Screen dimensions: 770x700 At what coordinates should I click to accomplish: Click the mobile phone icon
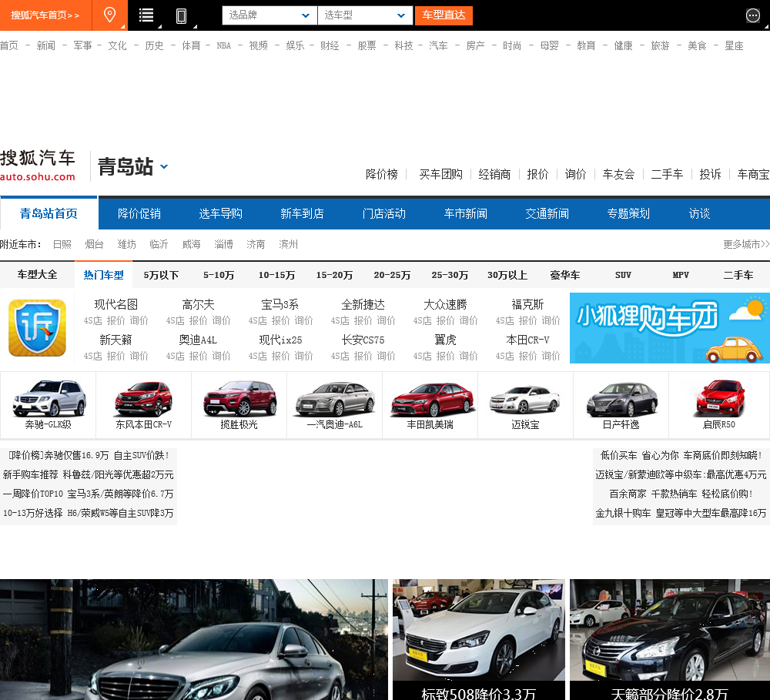coord(182,15)
